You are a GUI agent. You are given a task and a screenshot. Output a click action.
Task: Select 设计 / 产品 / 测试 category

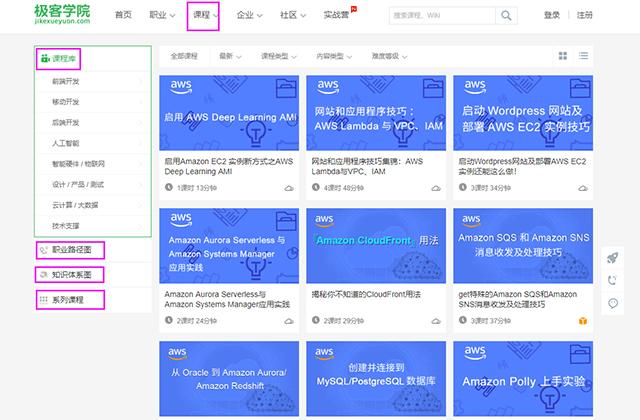[78, 184]
